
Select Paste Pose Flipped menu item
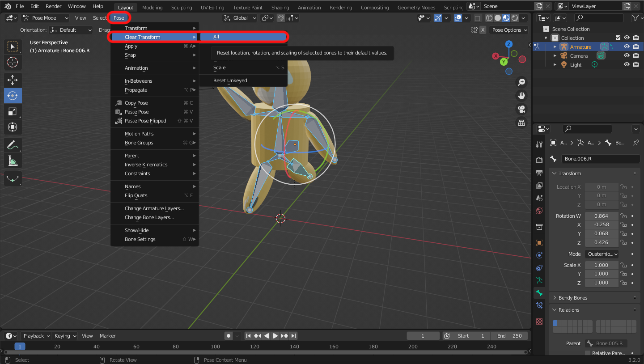[x=155, y=121]
